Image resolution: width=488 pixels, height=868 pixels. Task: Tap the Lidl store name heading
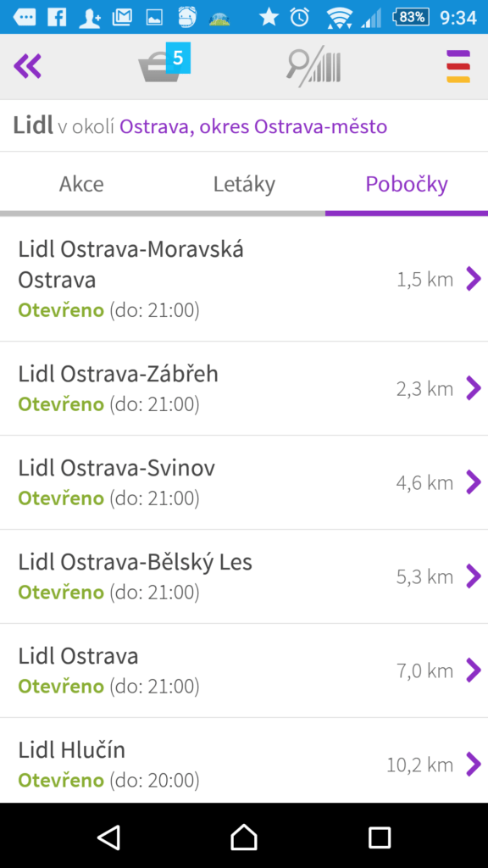click(x=33, y=125)
